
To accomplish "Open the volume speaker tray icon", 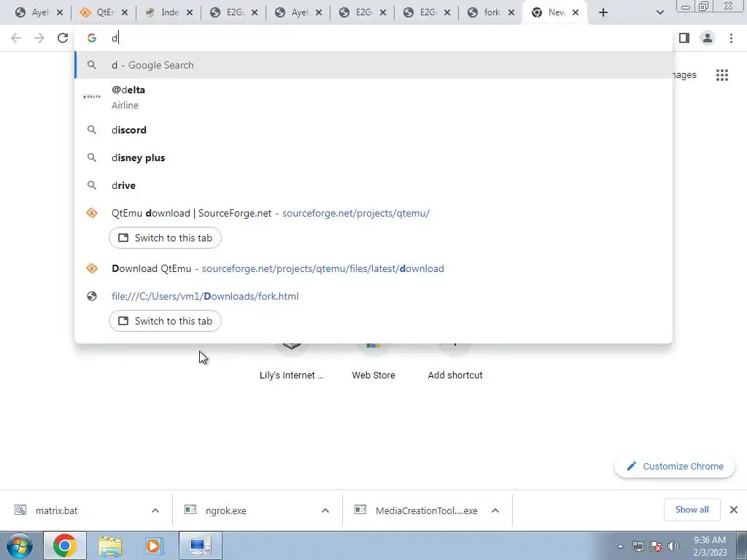I will click(673, 546).
